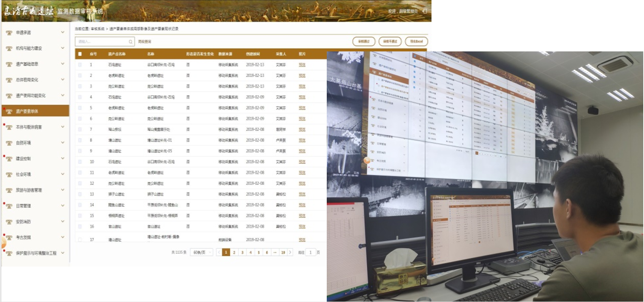
Task: Check the checkbox for row 12
Action: (x=80, y=183)
